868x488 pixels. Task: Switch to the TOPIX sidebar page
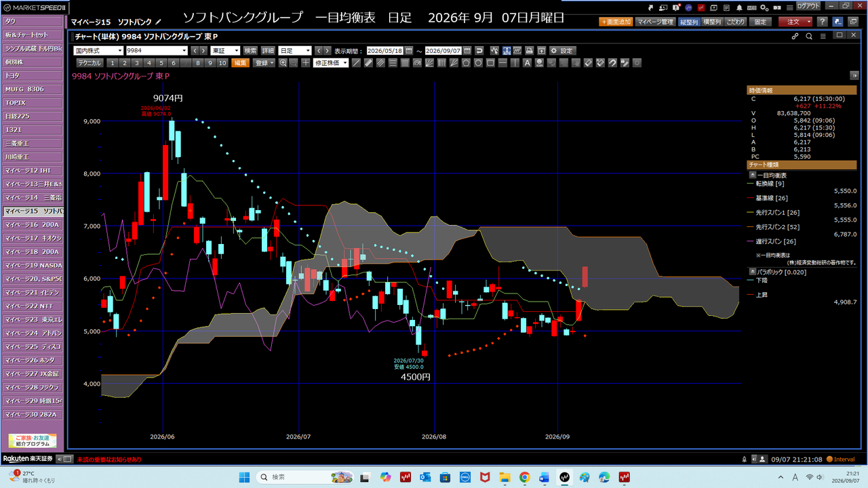coord(33,102)
